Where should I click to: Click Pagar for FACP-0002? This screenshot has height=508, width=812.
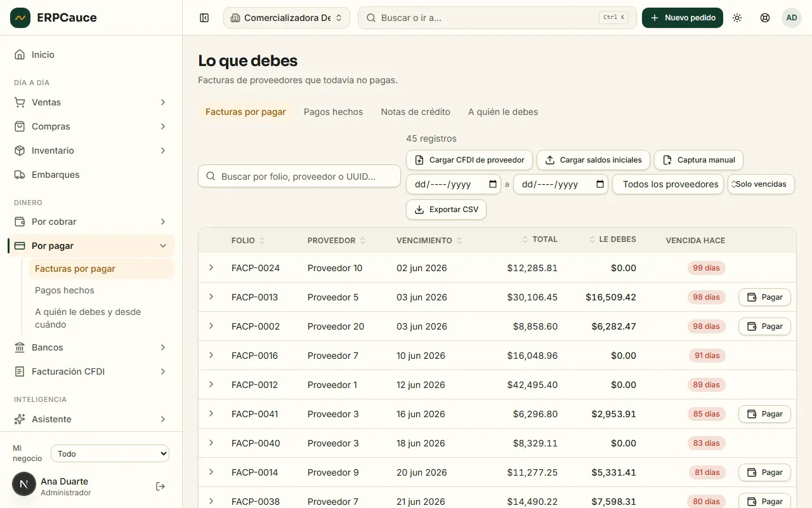coord(764,326)
